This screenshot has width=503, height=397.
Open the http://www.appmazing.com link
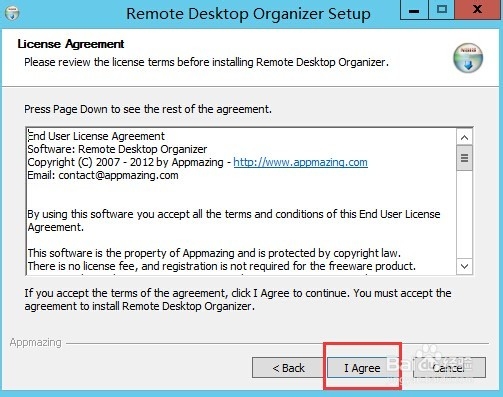(300, 162)
